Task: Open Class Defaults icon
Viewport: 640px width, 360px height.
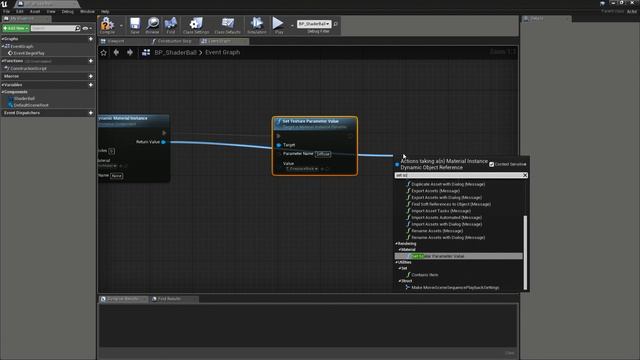Action: coord(227,24)
